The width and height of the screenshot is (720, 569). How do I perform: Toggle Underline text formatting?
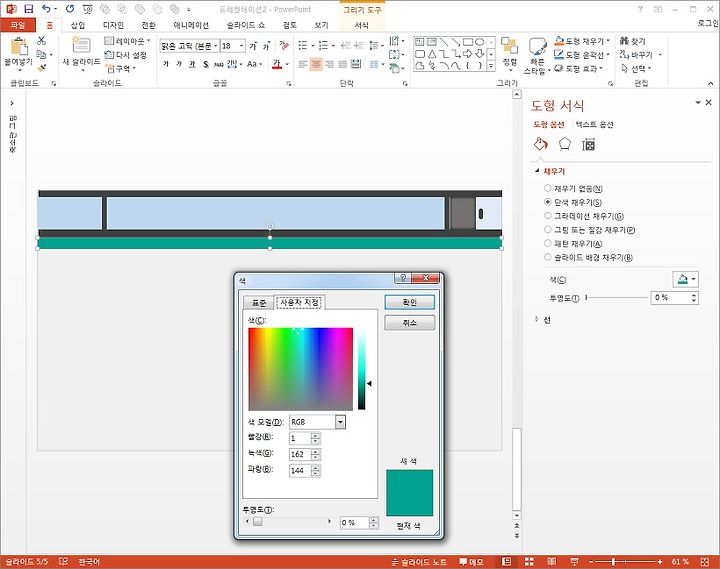point(192,64)
